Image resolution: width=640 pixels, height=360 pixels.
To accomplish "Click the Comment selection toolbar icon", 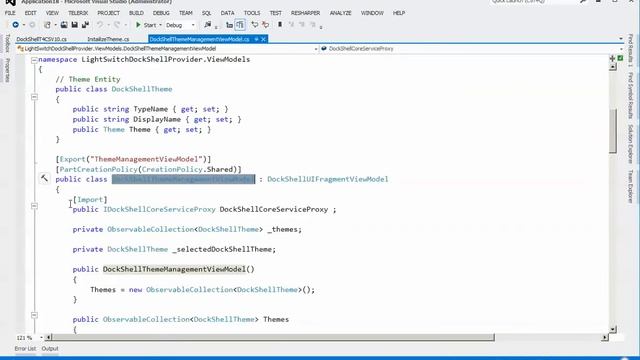I will point(255,25).
